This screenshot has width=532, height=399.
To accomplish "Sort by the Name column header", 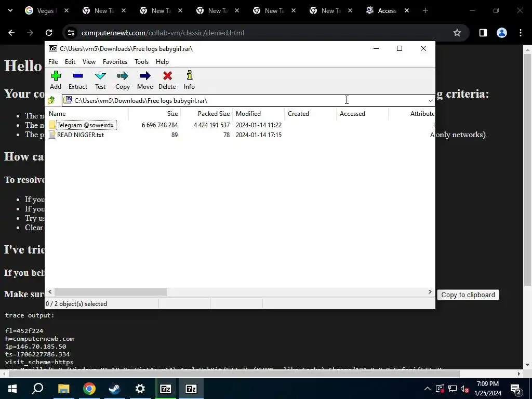I will click(87, 114).
